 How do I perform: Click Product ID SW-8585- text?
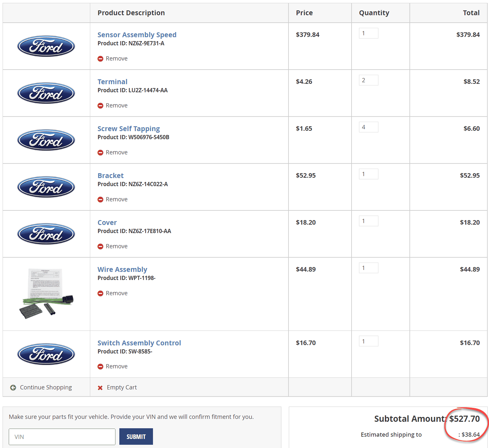pos(125,352)
